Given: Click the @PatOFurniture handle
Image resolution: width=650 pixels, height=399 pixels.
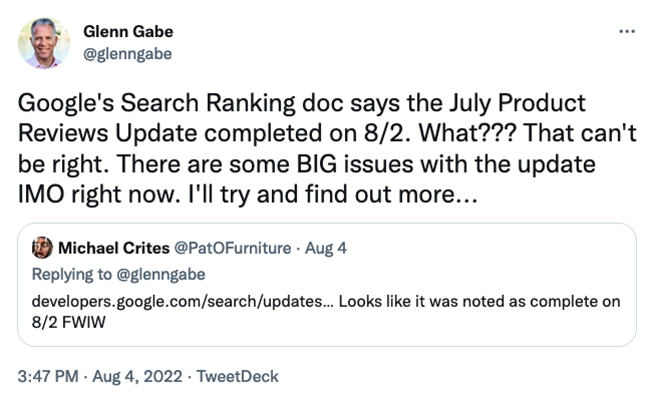Looking at the screenshot, I should point(233,248).
